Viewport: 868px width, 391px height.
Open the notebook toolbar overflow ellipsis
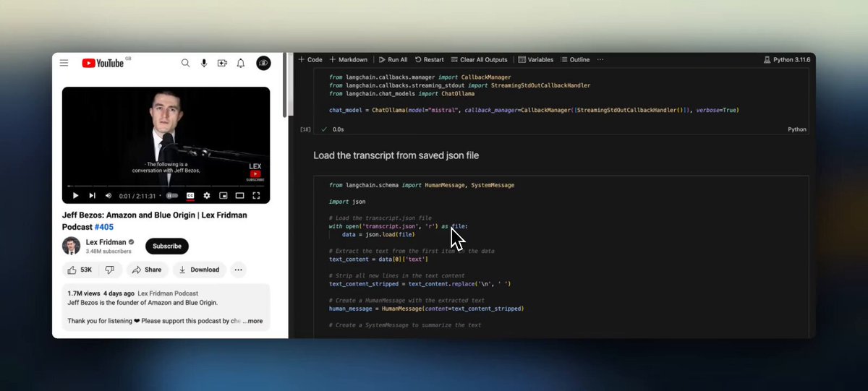pos(600,59)
